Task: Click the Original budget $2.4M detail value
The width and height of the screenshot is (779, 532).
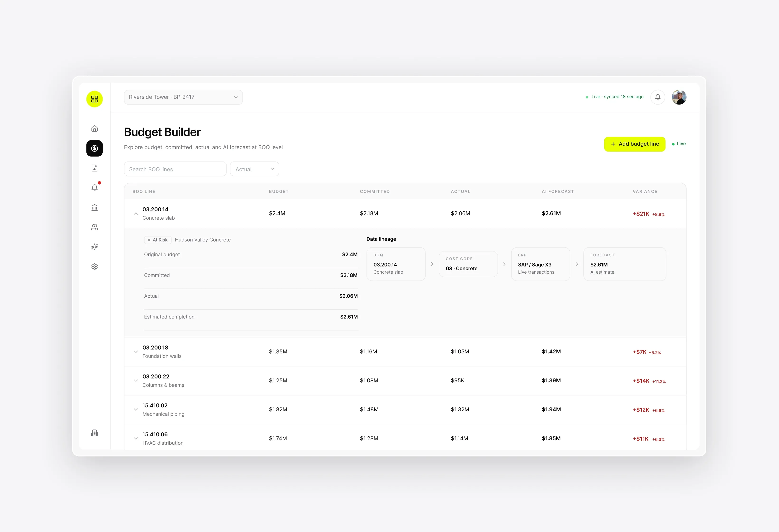Action: [350, 254]
